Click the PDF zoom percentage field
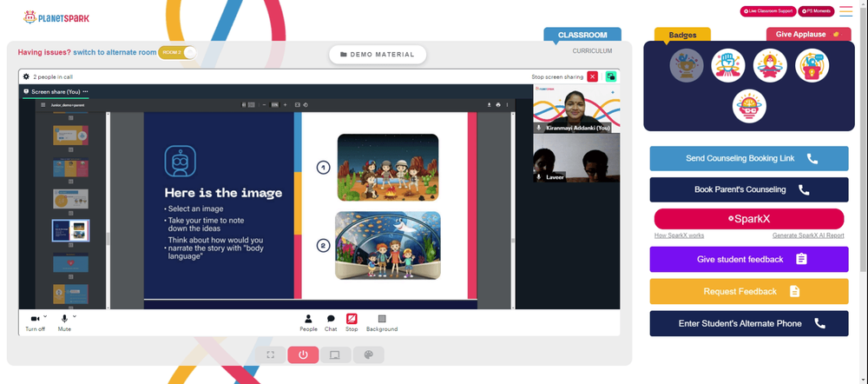Image resolution: width=868 pixels, height=384 pixels. point(274,104)
